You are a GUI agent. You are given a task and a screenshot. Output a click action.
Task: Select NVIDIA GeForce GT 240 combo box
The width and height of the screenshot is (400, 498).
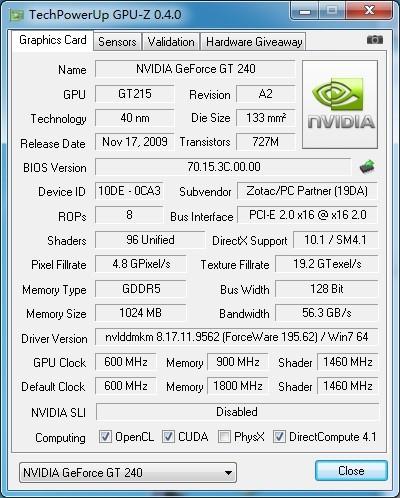click(128, 473)
